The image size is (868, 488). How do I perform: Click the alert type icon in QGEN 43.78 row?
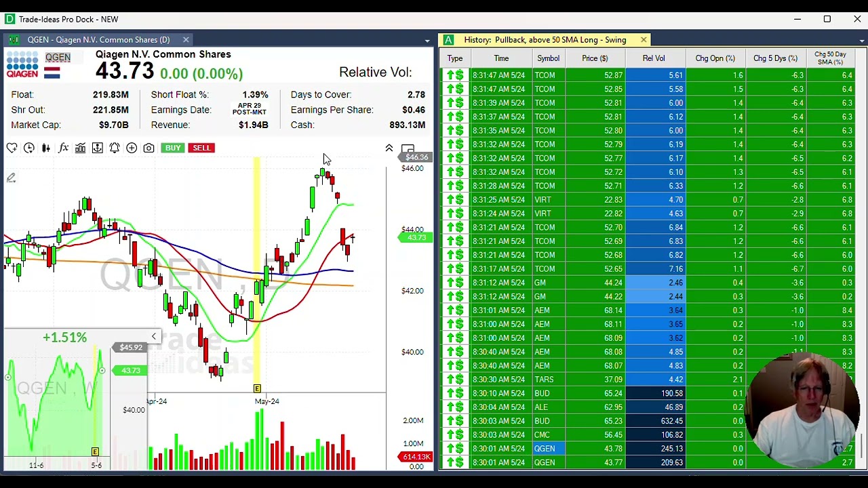pyautogui.click(x=455, y=449)
